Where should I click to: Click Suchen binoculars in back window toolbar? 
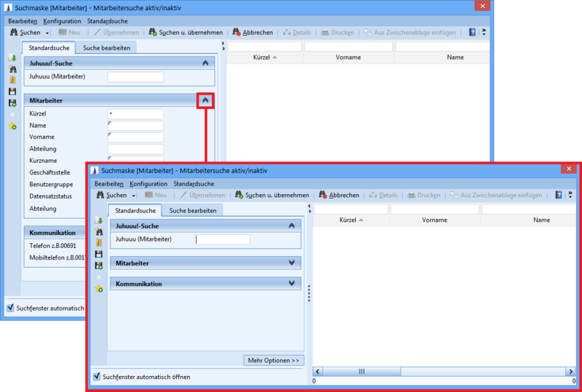pos(14,32)
